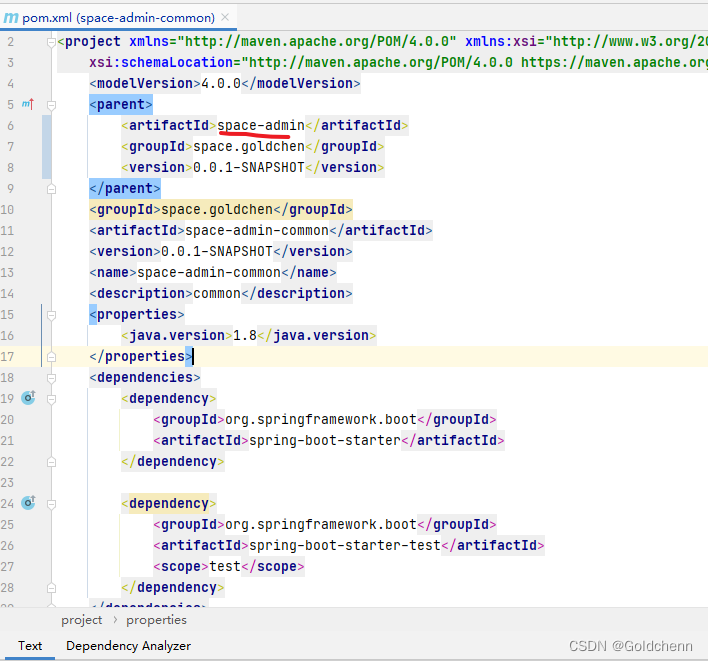Click the properties breadcrumb

(x=156, y=620)
